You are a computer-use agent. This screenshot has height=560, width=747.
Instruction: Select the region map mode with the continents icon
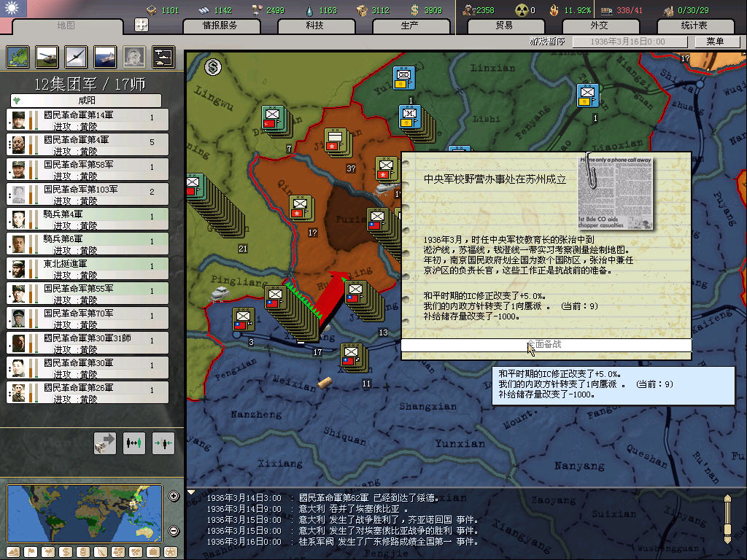[118, 552]
